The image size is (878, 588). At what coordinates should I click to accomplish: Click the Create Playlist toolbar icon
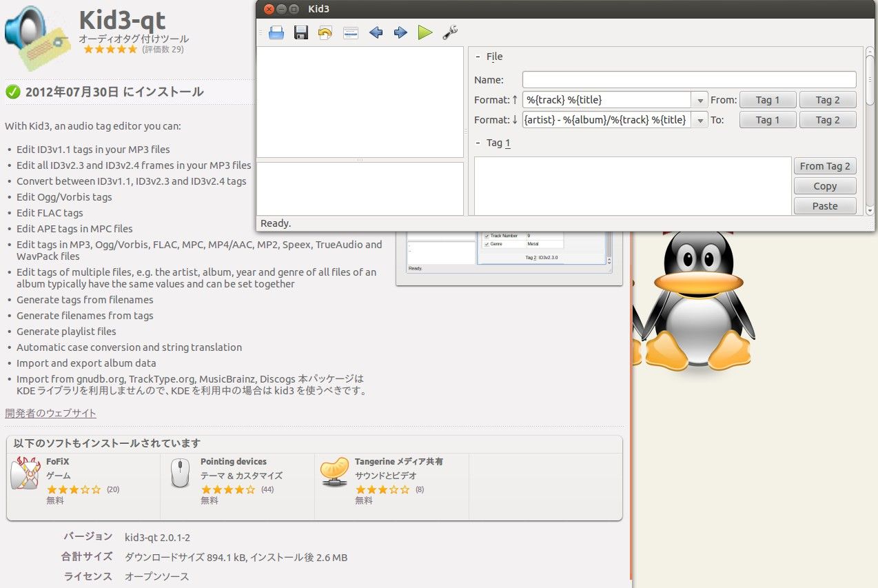click(351, 32)
